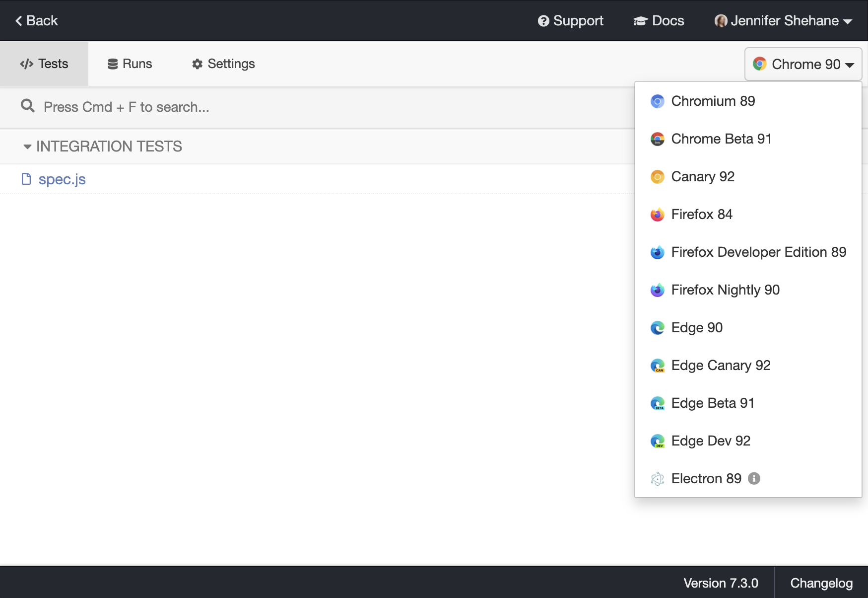The width and height of the screenshot is (868, 598).
Task: Click the Support help icon
Action: (x=543, y=20)
